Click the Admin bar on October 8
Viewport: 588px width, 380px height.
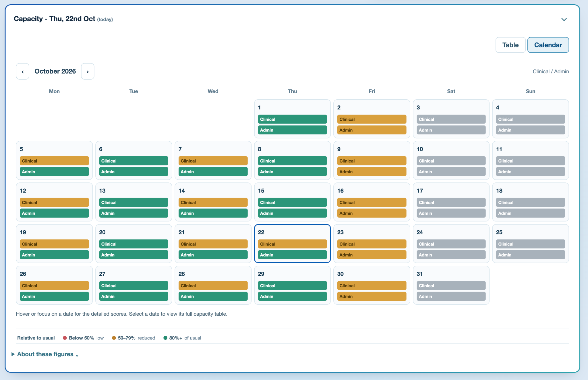tap(292, 171)
